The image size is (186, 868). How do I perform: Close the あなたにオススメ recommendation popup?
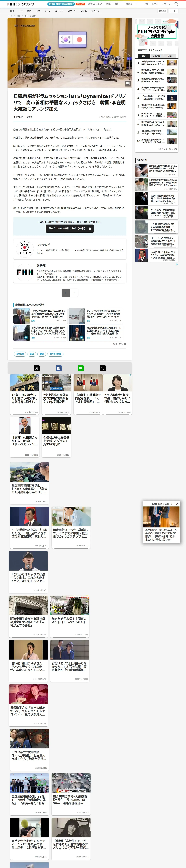177,504
